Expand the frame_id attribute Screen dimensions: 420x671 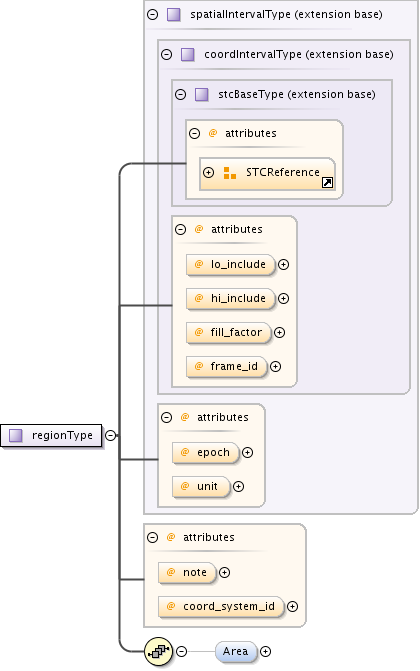276,366
